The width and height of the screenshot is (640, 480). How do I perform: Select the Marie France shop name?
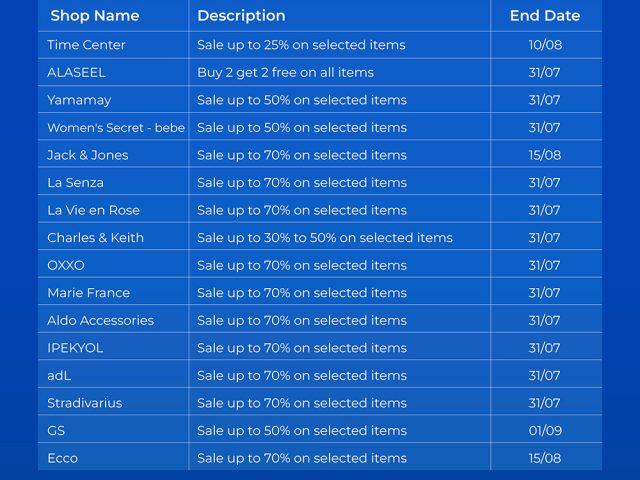[88, 293]
